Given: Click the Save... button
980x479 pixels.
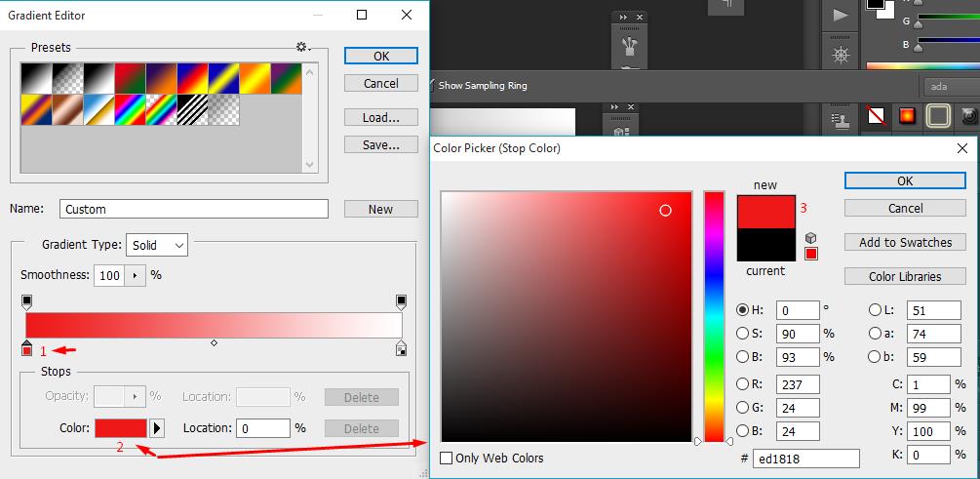Looking at the screenshot, I should (x=381, y=145).
